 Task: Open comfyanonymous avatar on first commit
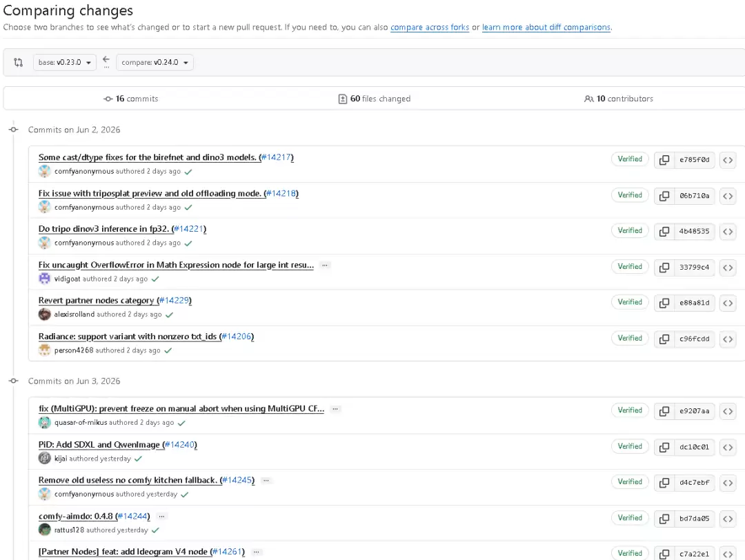[45, 171]
